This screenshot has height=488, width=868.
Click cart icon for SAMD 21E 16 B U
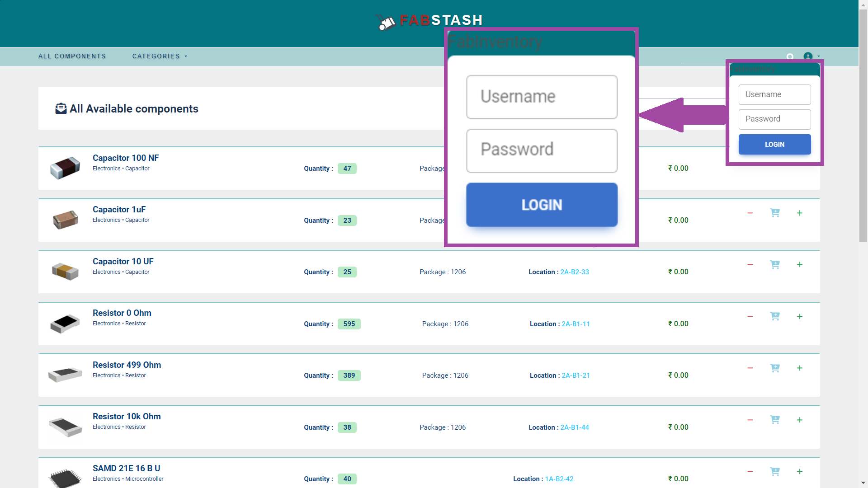[775, 472]
